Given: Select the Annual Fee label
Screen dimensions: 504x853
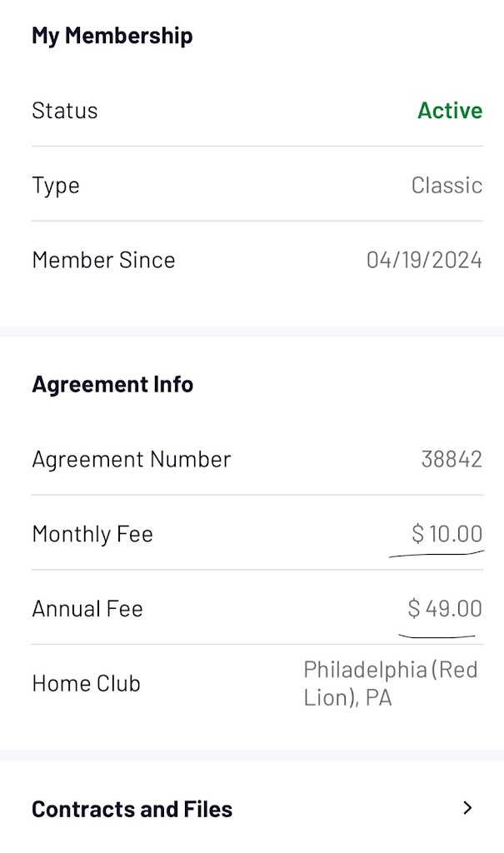Looking at the screenshot, I should [x=87, y=609].
